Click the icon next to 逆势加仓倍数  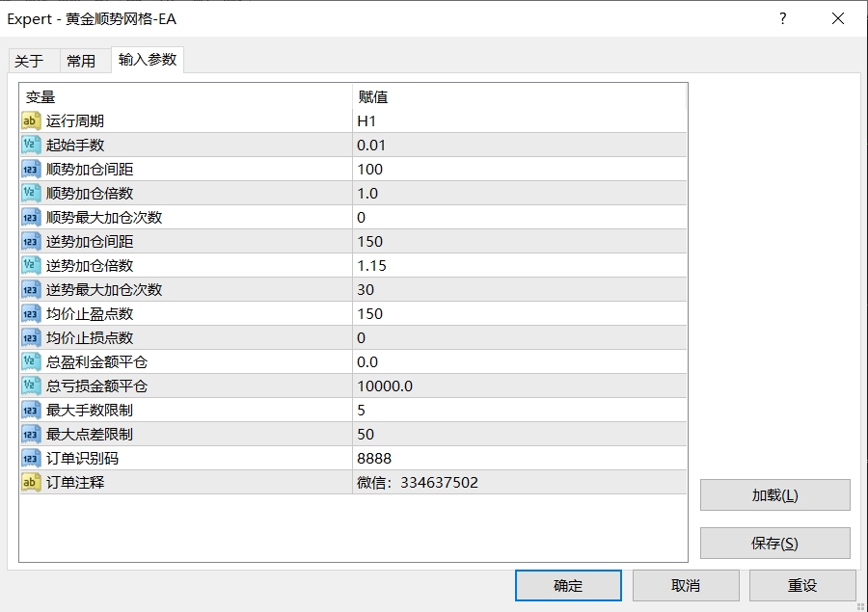[x=31, y=265]
